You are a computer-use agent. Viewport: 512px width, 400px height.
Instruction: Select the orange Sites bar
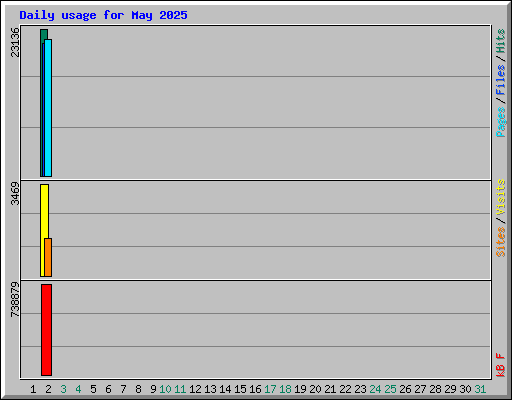pos(48,257)
